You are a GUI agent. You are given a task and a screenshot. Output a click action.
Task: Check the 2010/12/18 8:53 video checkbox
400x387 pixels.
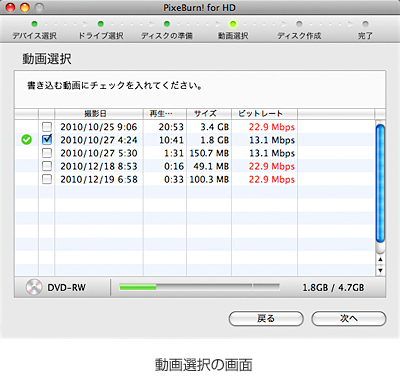coord(47,166)
